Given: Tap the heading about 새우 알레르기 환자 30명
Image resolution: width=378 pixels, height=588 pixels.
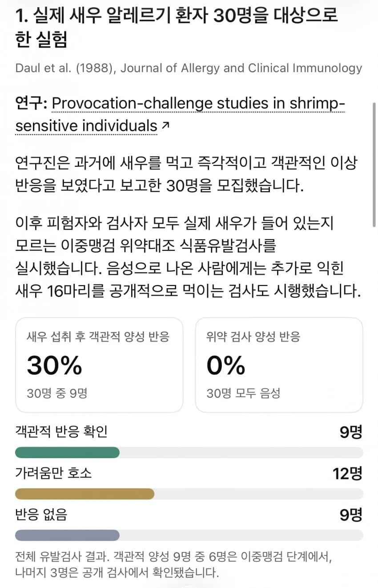Looking at the screenshot, I should pyautogui.click(x=177, y=28).
